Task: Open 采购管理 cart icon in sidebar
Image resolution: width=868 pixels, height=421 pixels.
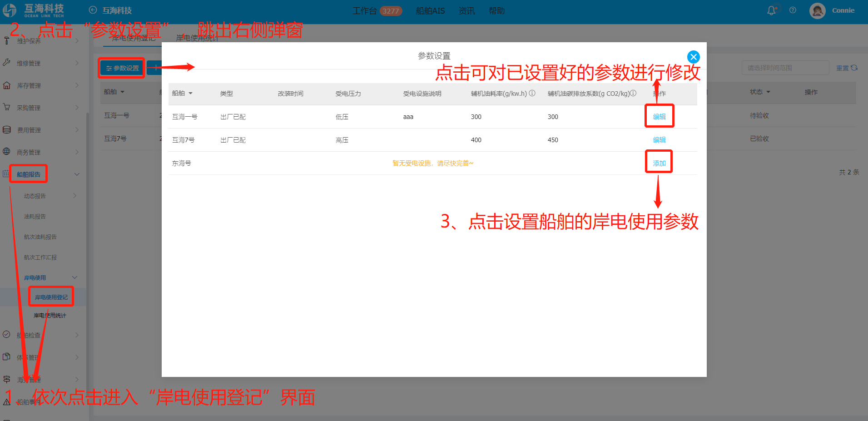Action: coord(6,107)
